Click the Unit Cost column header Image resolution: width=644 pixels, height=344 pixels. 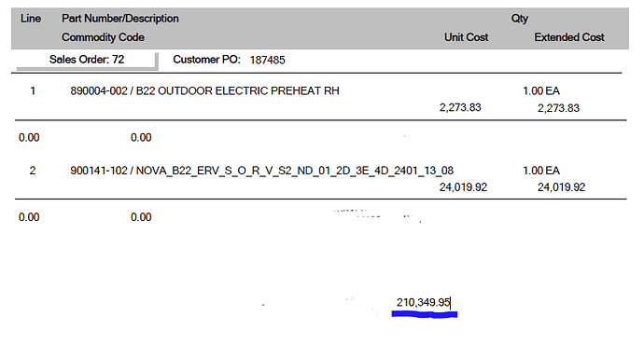[466, 37]
